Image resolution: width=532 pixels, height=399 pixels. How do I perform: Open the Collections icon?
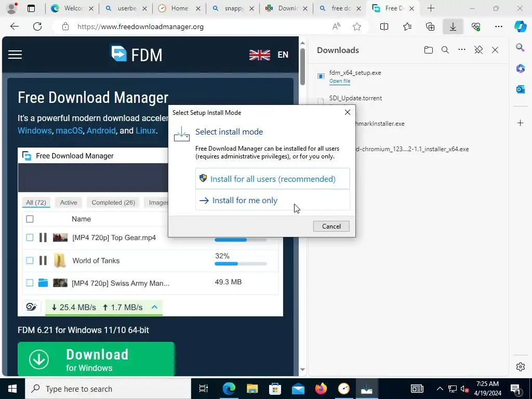click(x=430, y=26)
